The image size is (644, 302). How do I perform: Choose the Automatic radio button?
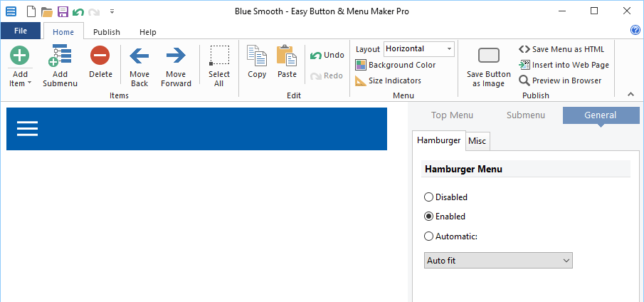pyautogui.click(x=428, y=236)
